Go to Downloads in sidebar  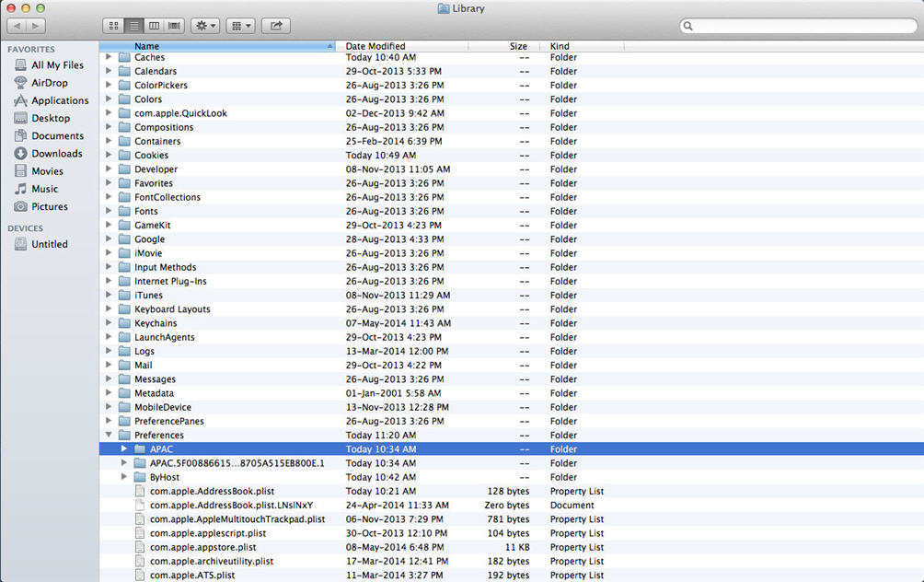tap(56, 154)
